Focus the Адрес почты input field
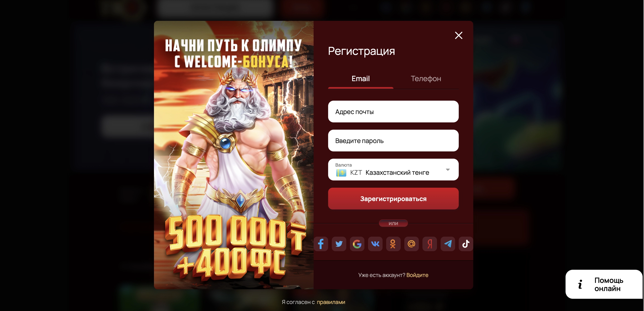This screenshot has width=644, height=311. (x=393, y=112)
